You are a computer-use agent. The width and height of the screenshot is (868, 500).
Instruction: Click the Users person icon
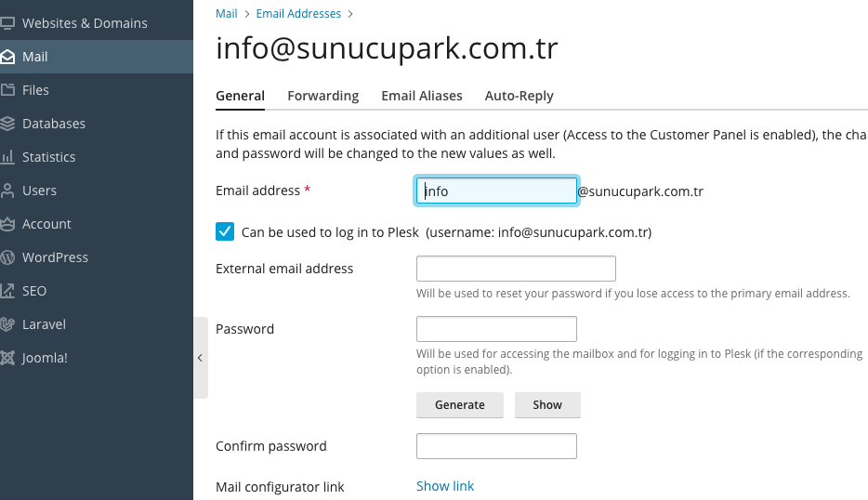(7, 191)
